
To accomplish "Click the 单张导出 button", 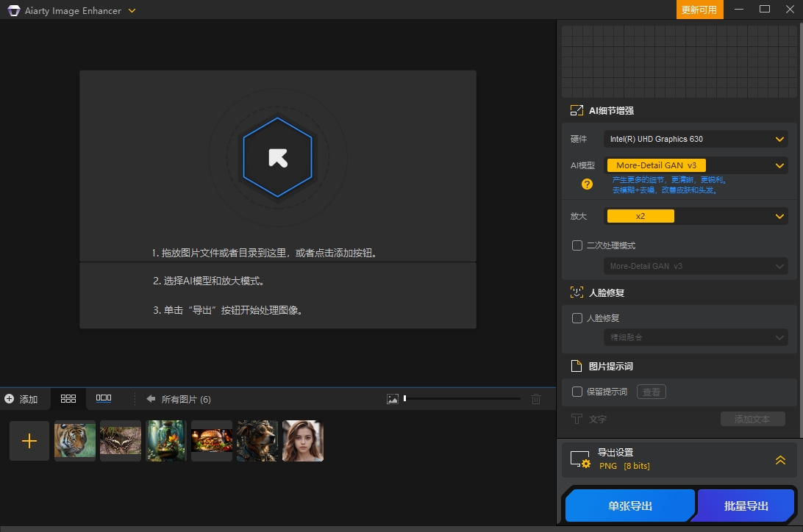I will [630, 506].
